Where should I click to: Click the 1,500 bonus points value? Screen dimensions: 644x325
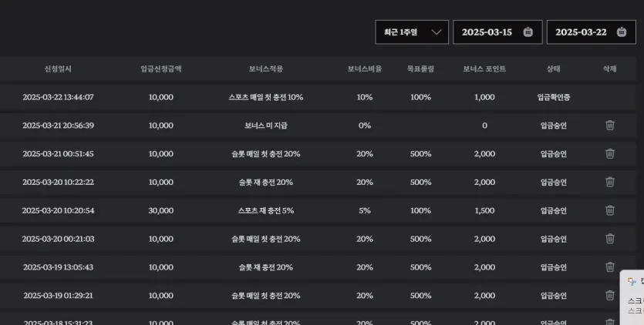(x=484, y=210)
